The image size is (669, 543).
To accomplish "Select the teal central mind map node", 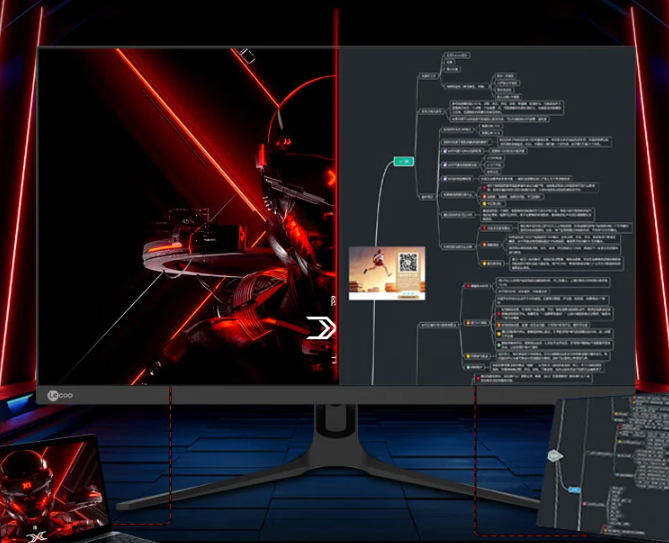I will [404, 161].
